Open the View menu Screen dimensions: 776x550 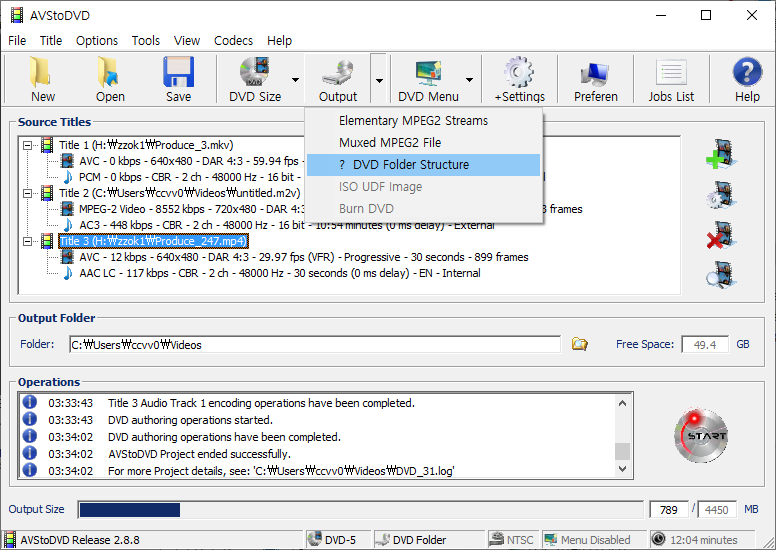point(187,41)
